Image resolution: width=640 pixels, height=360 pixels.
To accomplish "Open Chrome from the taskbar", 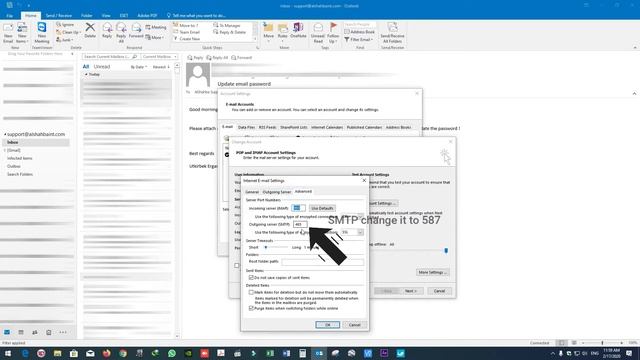I will (123, 353).
